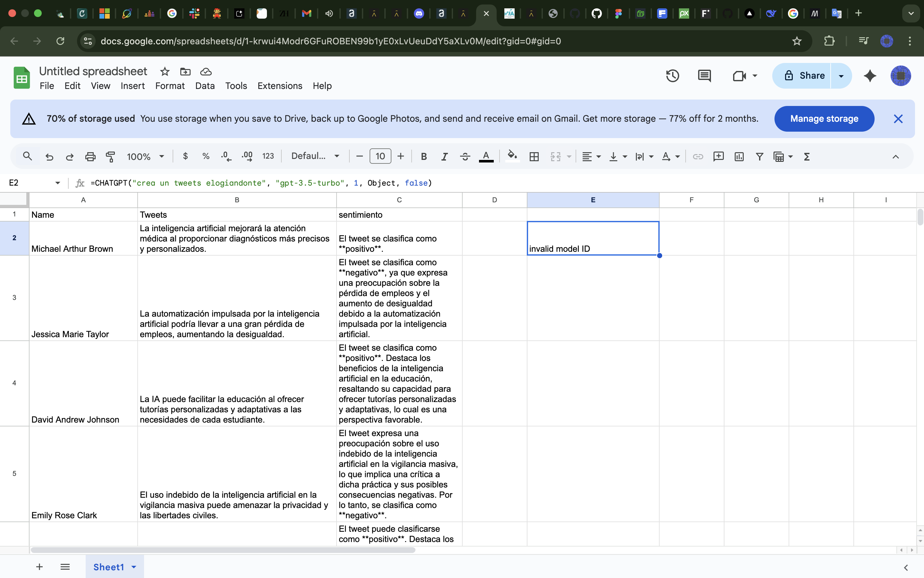The image size is (924, 578).
Task: Open more number formats (123)
Action: (268, 156)
